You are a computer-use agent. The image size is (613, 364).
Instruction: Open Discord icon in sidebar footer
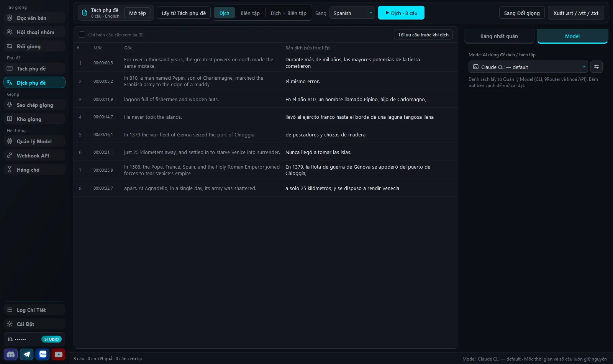coord(11,354)
